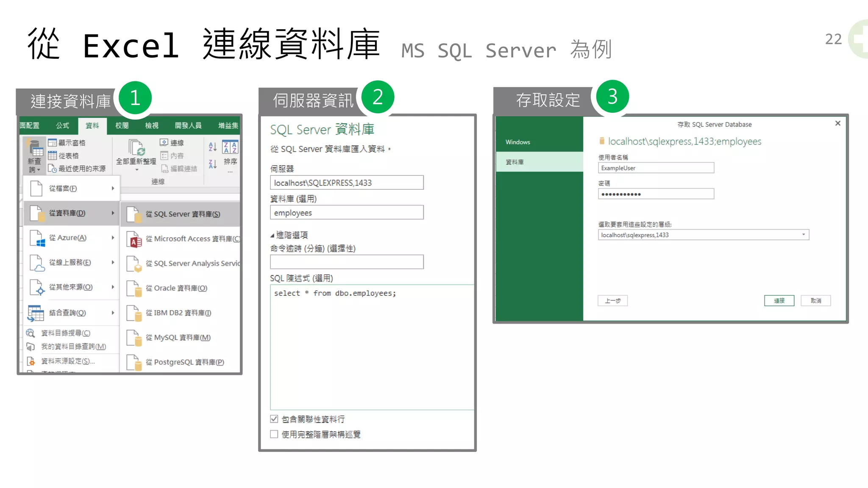Open the 新查詢 dropdown arrow
Image resolution: width=868 pixels, height=488 pixels.
(39, 170)
